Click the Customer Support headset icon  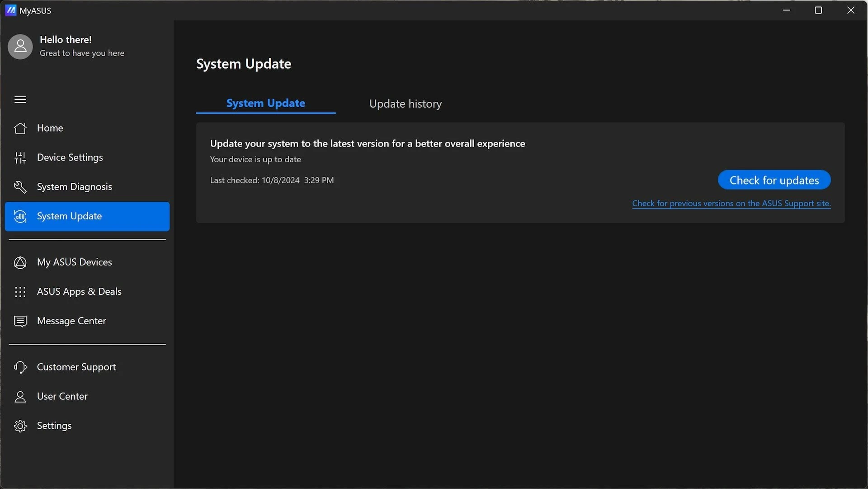click(x=20, y=367)
